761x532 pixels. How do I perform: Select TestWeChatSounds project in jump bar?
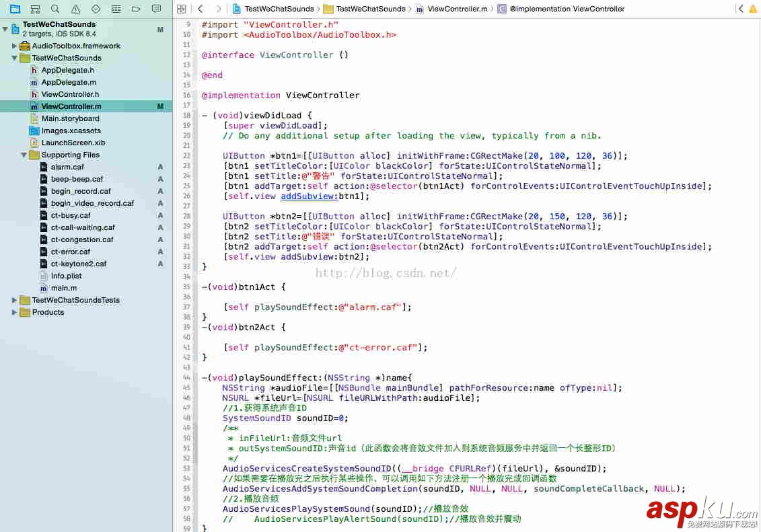274,9
